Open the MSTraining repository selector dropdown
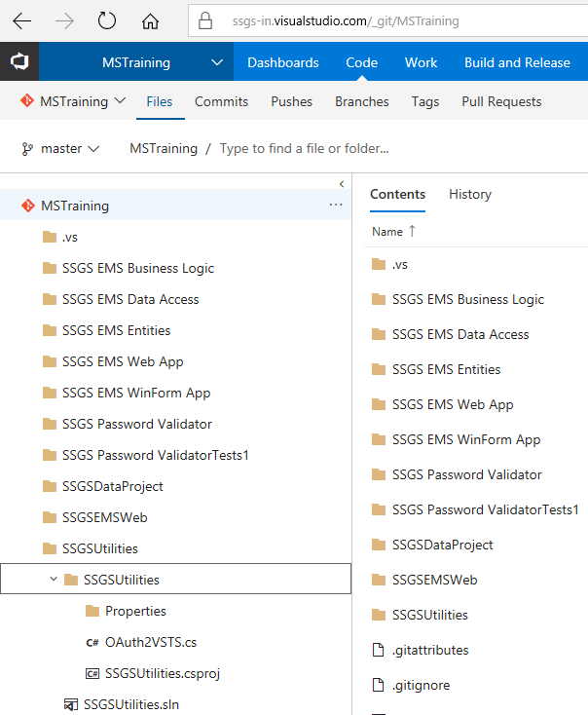588x715 pixels. pyautogui.click(x=120, y=100)
